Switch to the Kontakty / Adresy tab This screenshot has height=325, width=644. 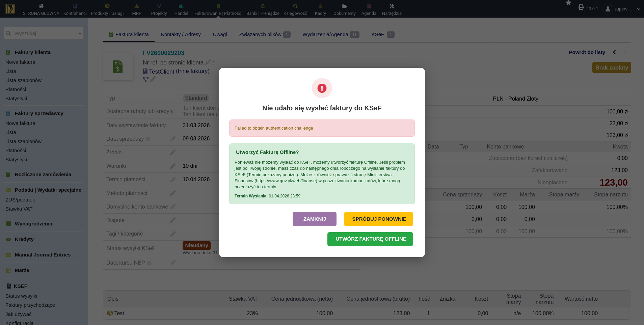click(x=181, y=34)
